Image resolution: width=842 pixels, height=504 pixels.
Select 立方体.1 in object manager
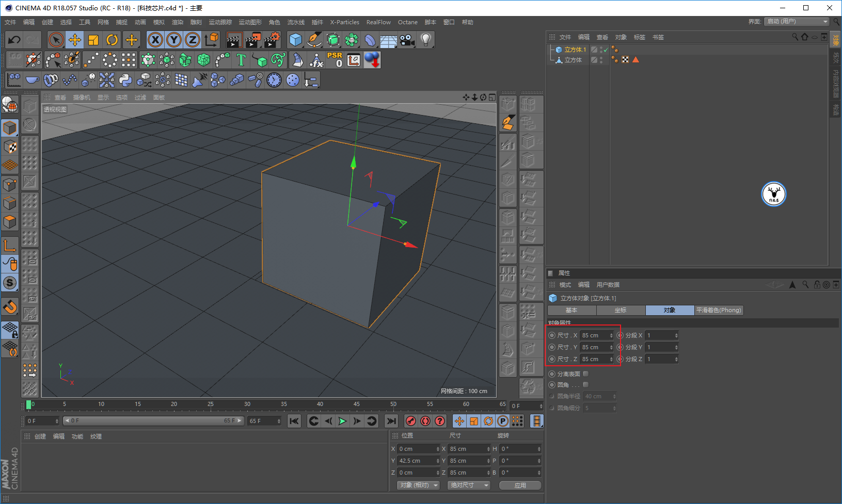point(575,50)
